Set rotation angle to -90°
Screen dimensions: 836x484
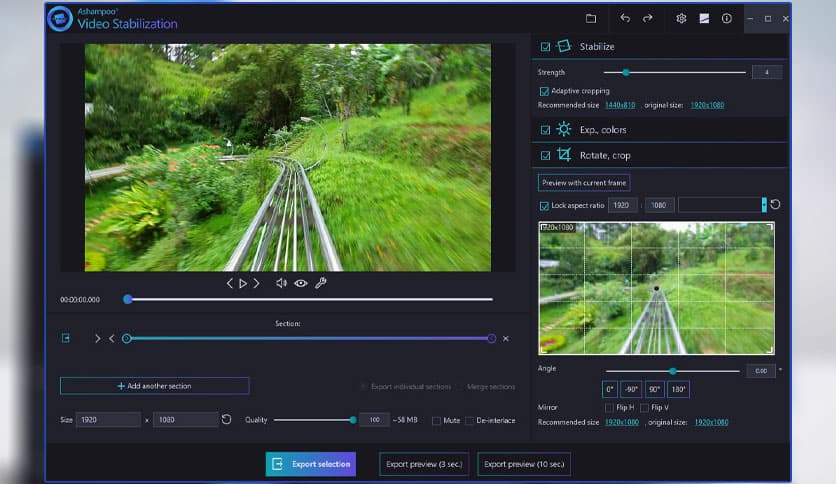pos(631,389)
